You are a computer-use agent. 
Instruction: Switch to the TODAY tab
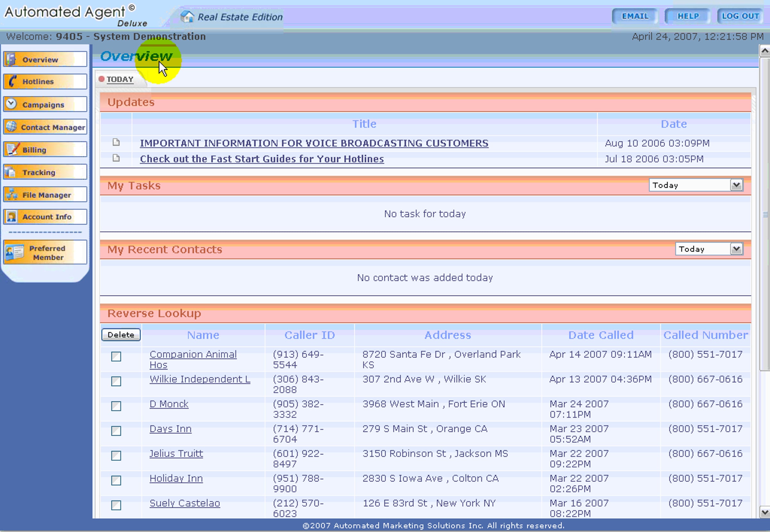120,79
